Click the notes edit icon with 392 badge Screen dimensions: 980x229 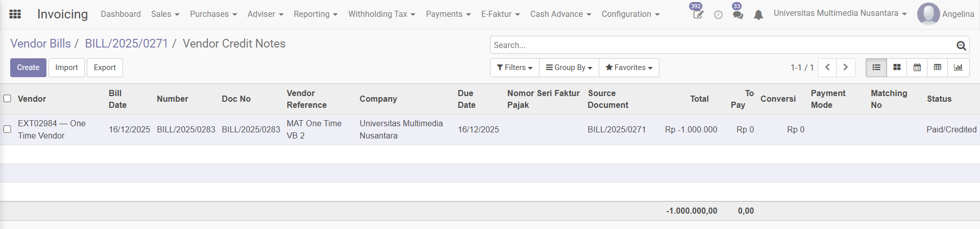[x=698, y=14]
